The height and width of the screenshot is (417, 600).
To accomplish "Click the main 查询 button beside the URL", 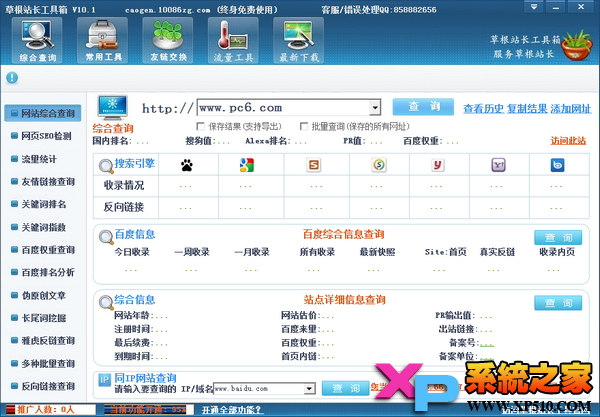I will point(423,107).
